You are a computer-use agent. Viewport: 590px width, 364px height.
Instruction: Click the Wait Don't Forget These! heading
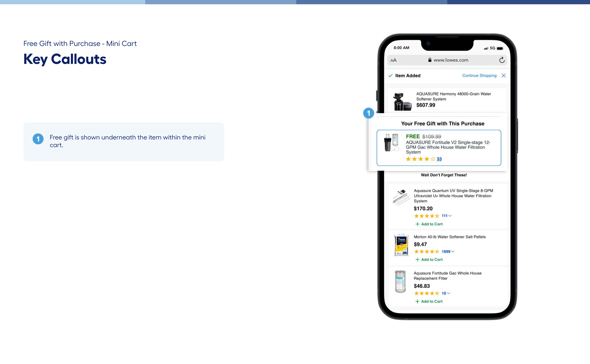click(444, 175)
